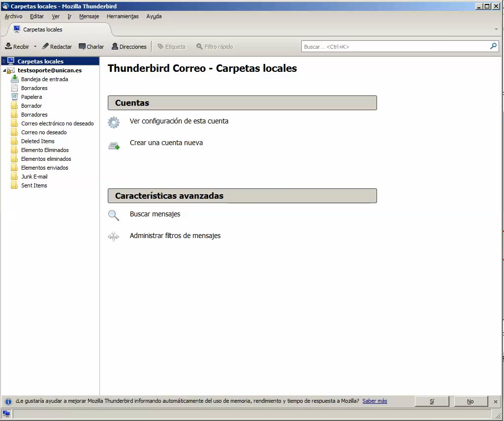
Task: Click the Sent Items folder icon
Action: [x=14, y=185]
